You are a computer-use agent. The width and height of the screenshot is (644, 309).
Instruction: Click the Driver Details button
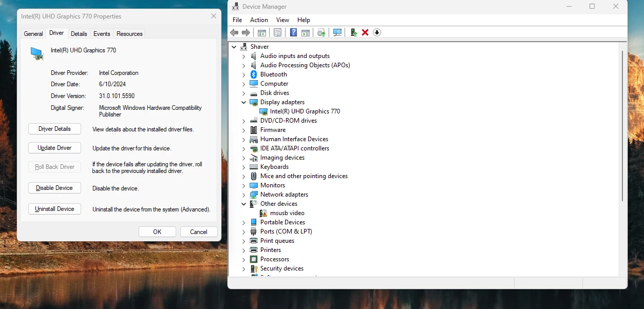click(x=54, y=129)
